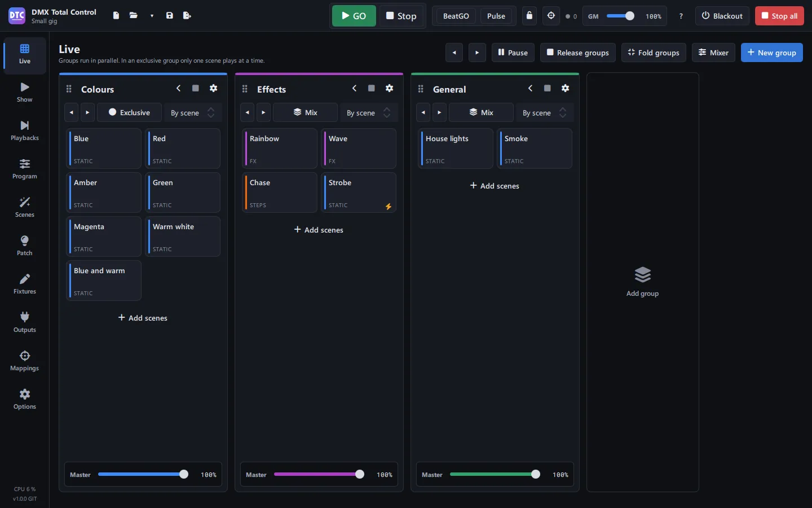The image size is (812, 508).
Task: Open the Options page
Action: [25, 400]
